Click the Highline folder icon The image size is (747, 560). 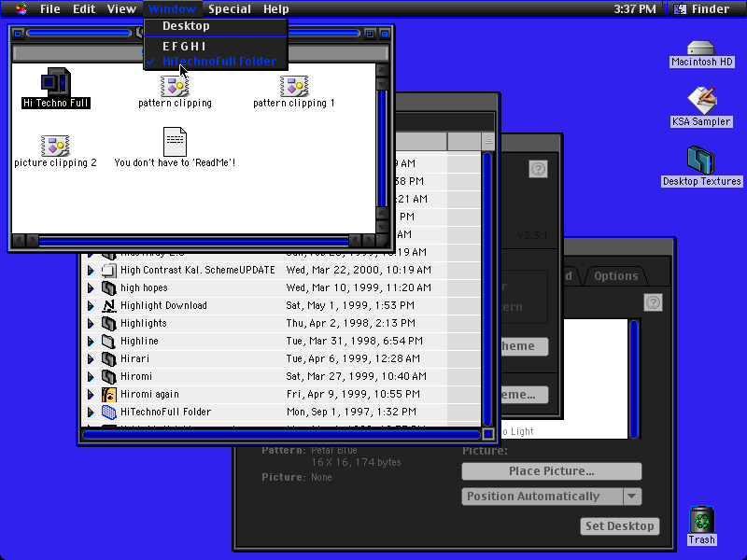point(108,341)
